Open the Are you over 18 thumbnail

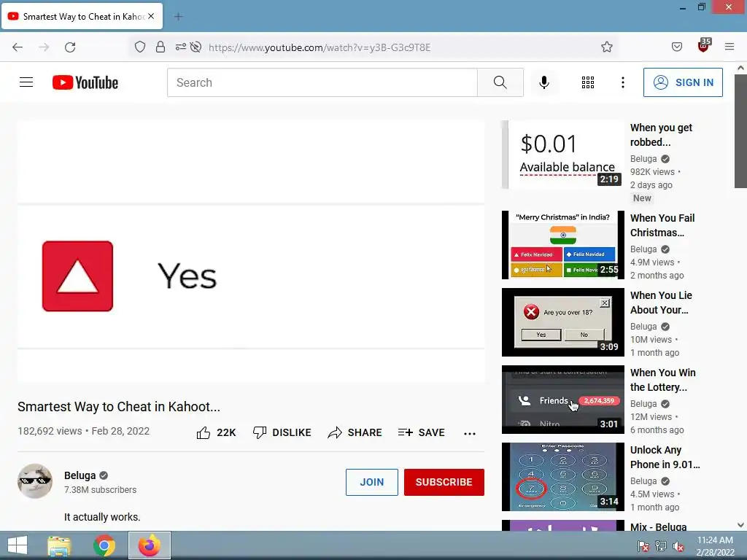(x=562, y=322)
